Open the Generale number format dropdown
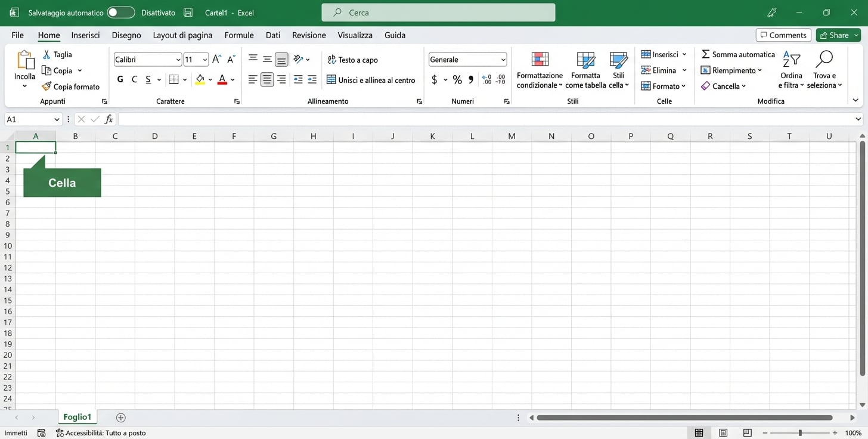 [503, 60]
